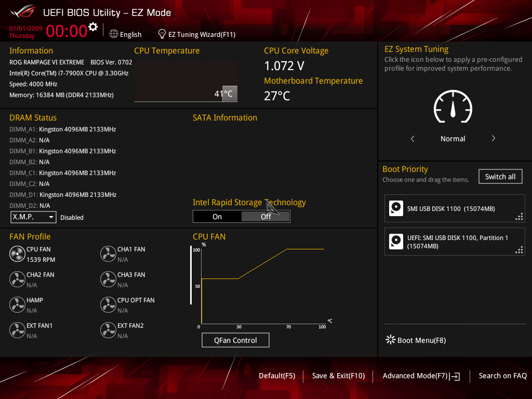Click the UEFI SMI USB DISK drive icon
532x399 pixels.
click(396, 242)
